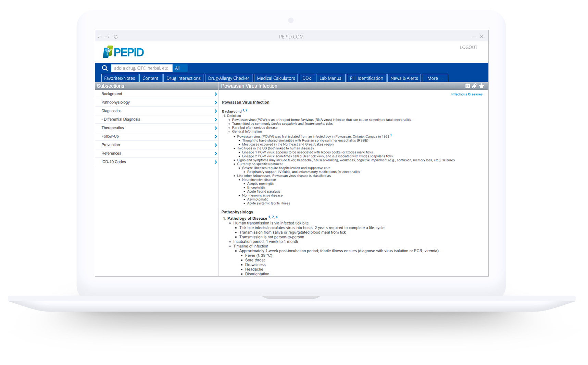Open the search magnifier icon

point(105,68)
